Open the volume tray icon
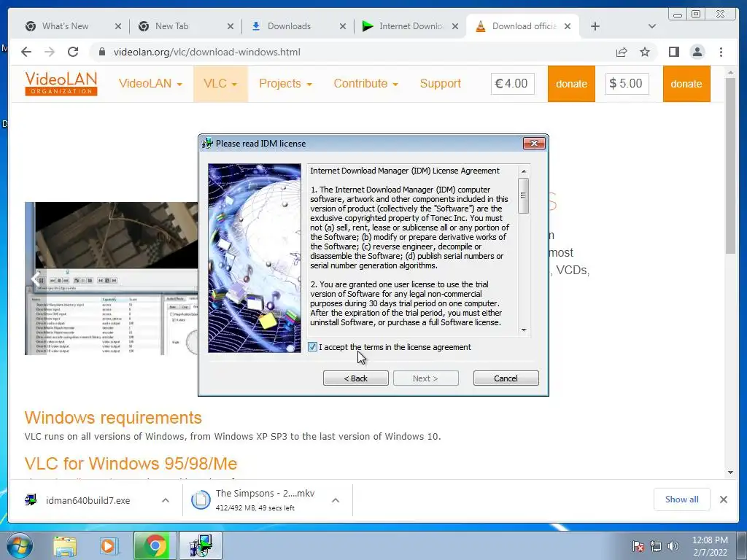 point(673,546)
